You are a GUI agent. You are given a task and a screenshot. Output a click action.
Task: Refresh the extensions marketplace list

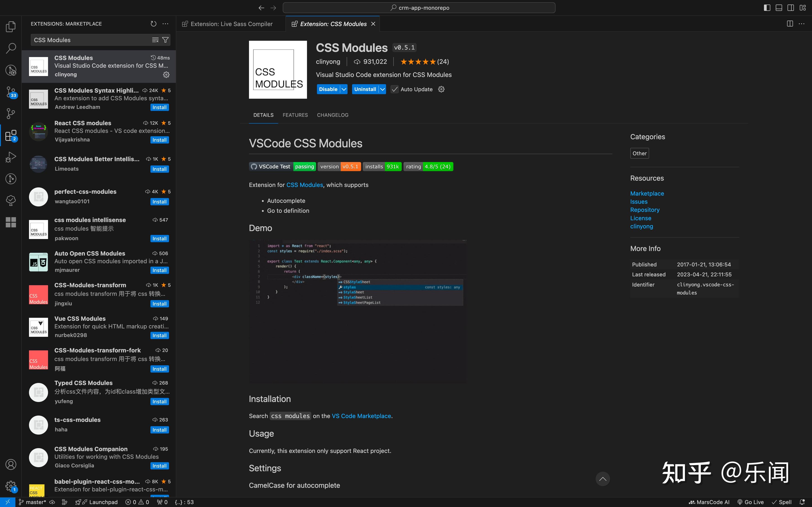coord(153,24)
